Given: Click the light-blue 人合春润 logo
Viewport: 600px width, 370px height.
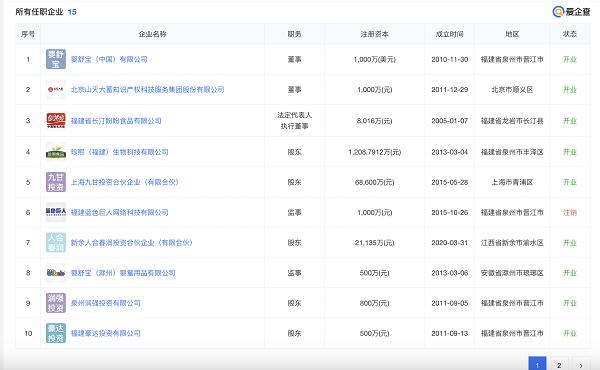Looking at the screenshot, I should click(56, 243).
